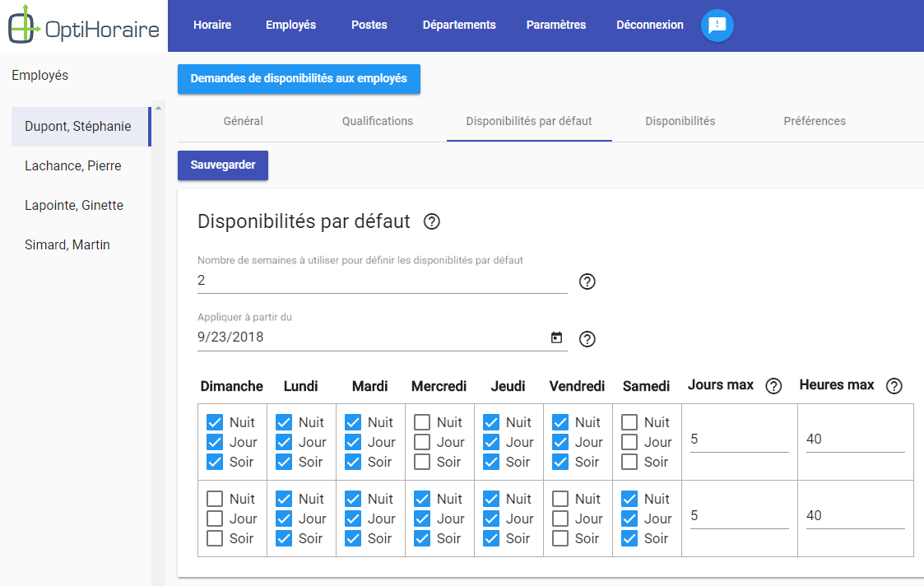Screen dimensions: 924x586
Task: Open help beside the Disponibilités par défaut heading
Action: click(x=432, y=221)
